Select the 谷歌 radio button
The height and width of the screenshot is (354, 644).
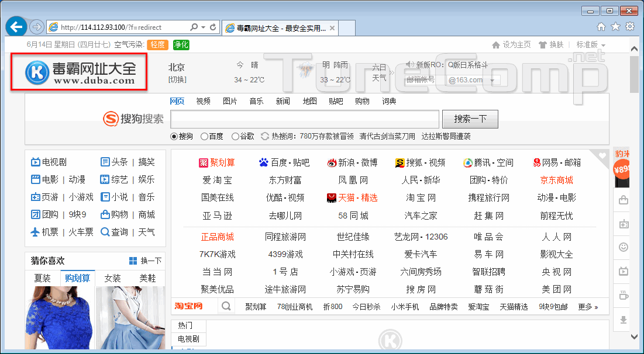235,137
